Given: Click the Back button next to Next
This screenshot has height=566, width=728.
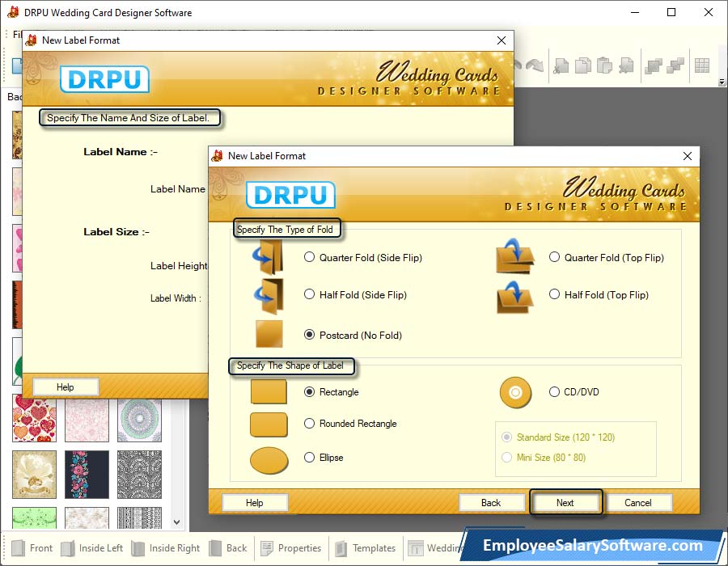Looking at the screenshot, I should (x=491, y=502).
